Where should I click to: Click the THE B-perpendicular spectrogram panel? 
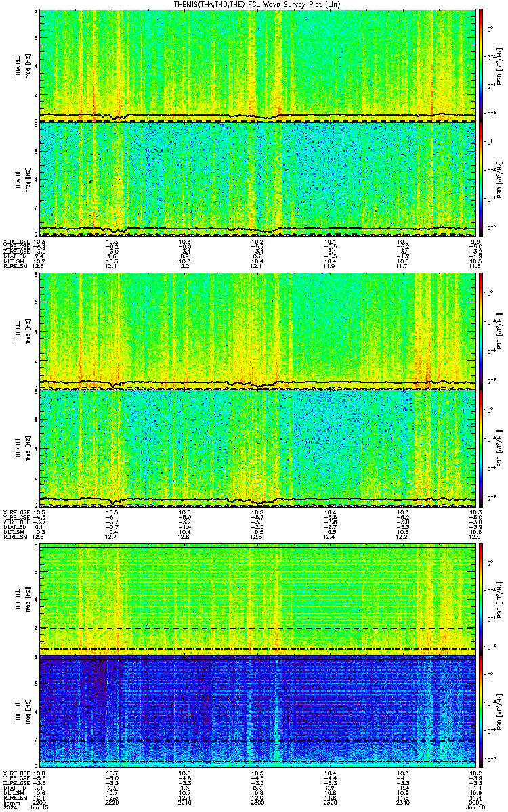(257, 600)
